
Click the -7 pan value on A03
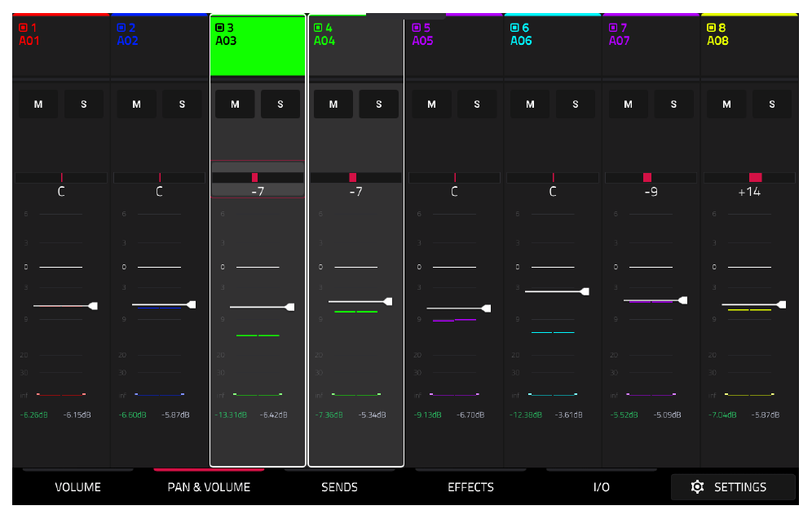pos(258,192)
